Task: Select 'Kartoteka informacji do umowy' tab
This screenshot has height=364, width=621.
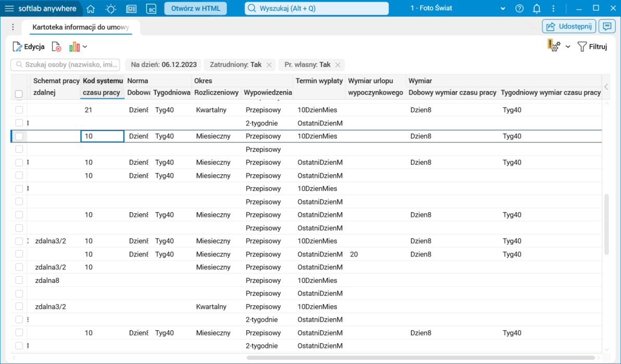Action: [x=81, y=27]
